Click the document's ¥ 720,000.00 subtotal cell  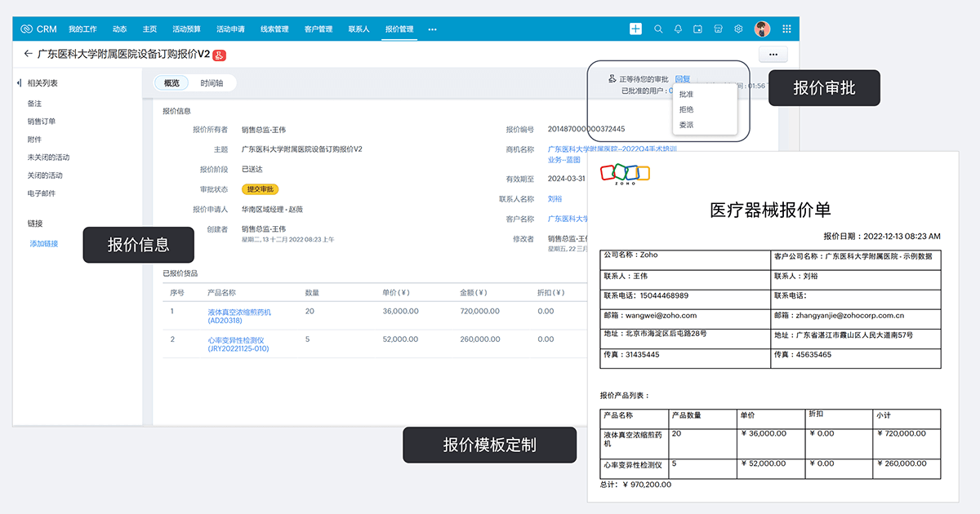point(901,433)
